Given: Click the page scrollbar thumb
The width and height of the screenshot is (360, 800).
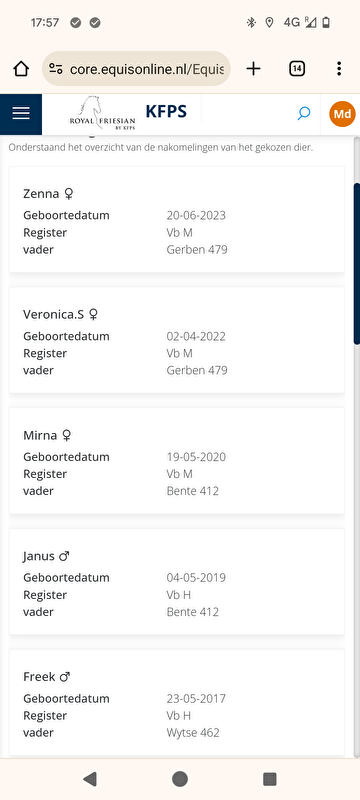Looking at the screenshot, I should (x=357, y=264).
